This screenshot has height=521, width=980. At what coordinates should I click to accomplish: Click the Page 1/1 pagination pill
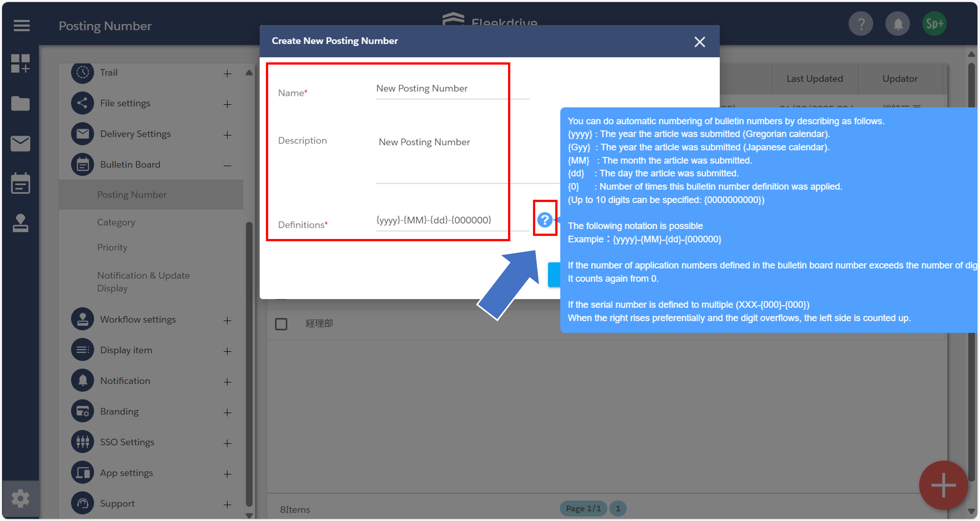(583, 509)
